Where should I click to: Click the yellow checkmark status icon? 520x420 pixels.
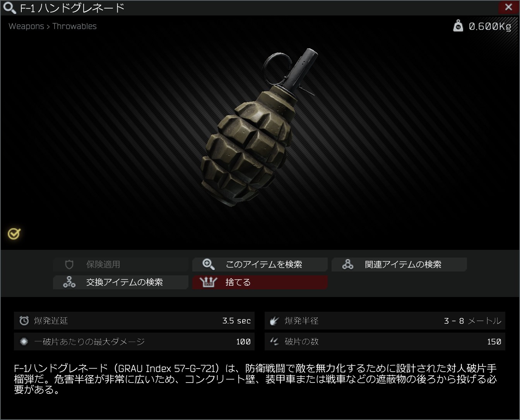[x=14, y=234]
